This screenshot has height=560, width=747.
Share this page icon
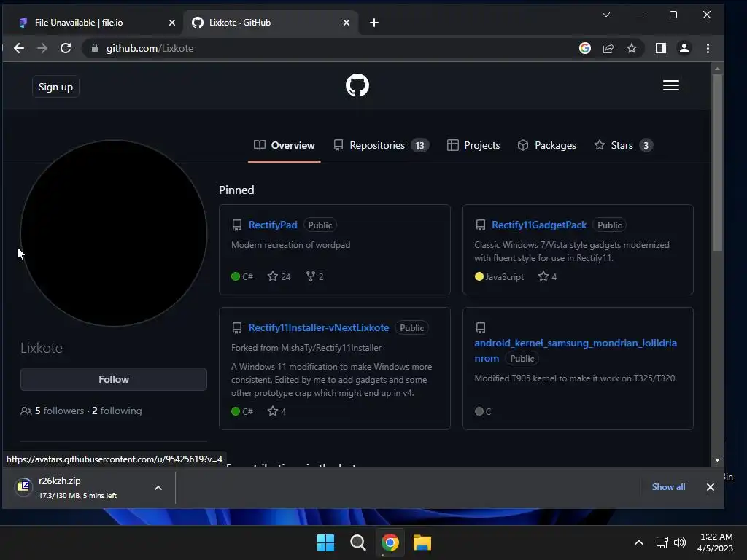point(608,48)
